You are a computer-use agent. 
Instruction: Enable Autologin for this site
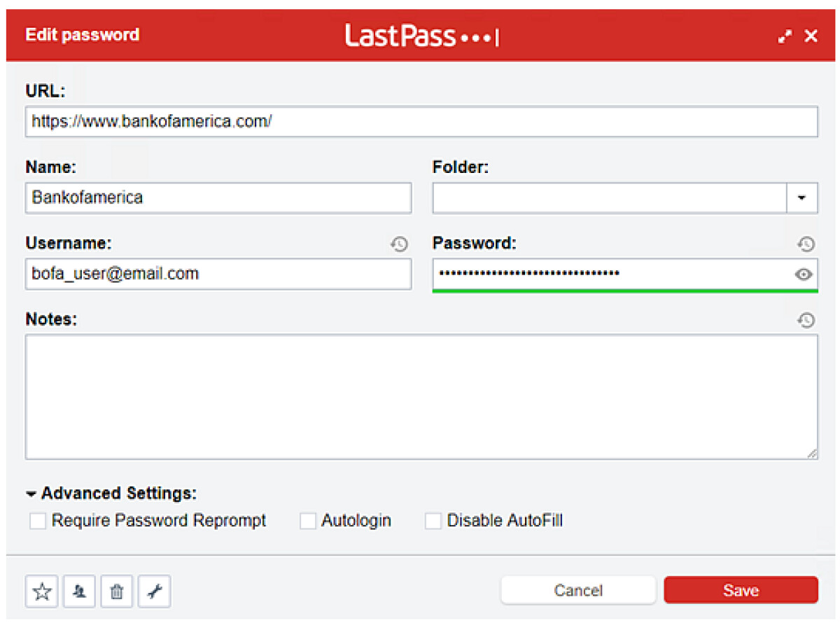pos(308,521)
